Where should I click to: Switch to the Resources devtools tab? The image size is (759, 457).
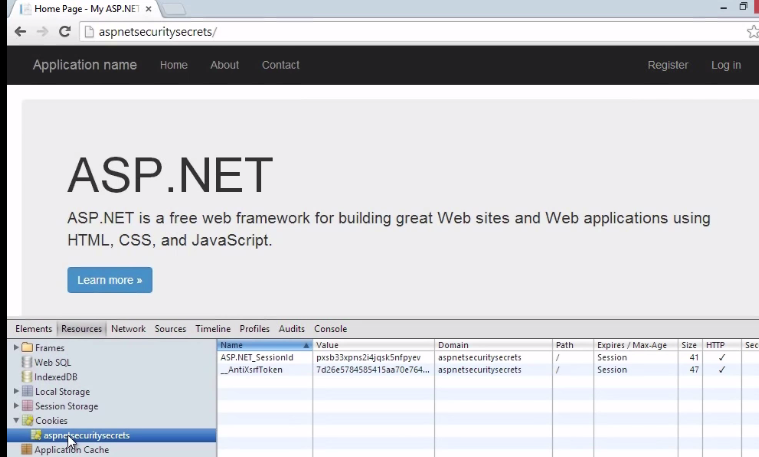tap(81, 329)
